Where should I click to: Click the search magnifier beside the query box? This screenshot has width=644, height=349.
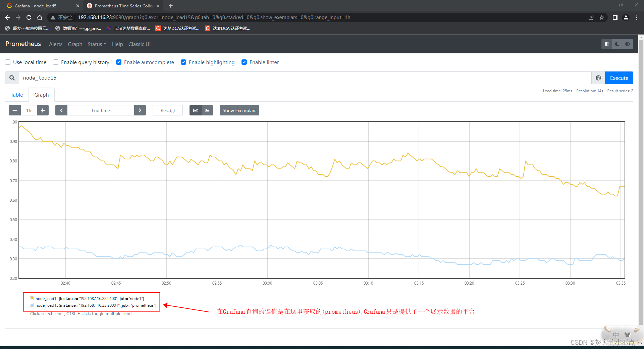pos(12,78)
